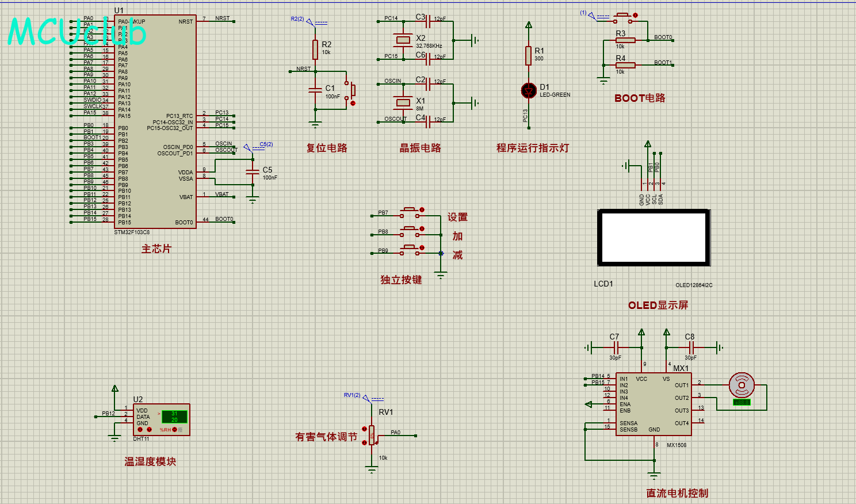856x504 pixels.
Task: Click the RV1(2) voltage probe marker
Action: [366, 398]
